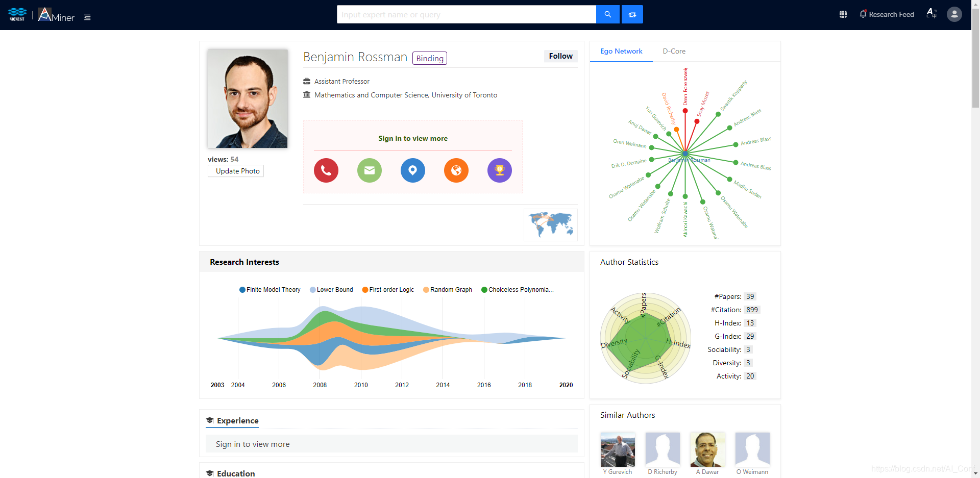Viewport: 980px width, 478px height.
Task: Switch to the Ego Network tab
Action: (621, 51)
